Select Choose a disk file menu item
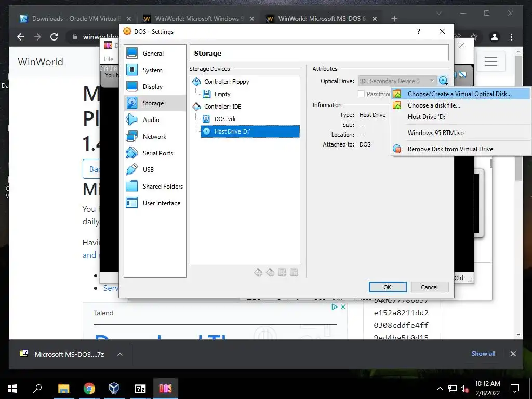 [460, 105]
